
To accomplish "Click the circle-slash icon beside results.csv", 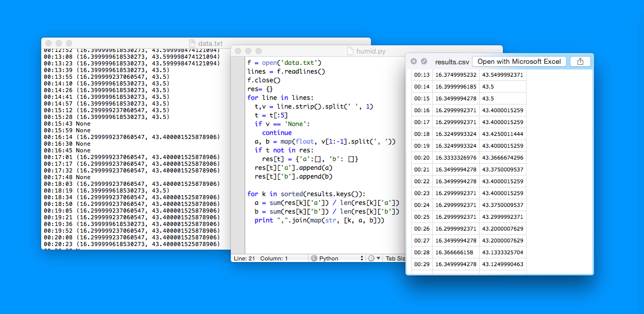I will click(x=424, y=61).
